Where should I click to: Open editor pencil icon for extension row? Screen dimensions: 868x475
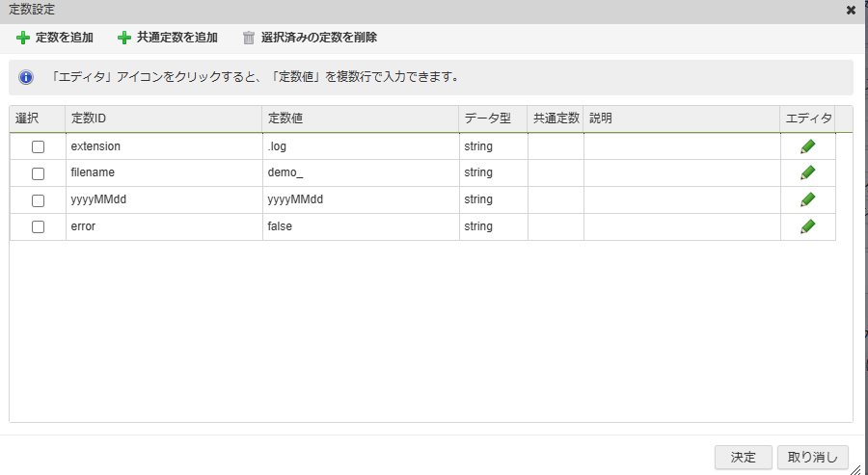click(807, 146)
